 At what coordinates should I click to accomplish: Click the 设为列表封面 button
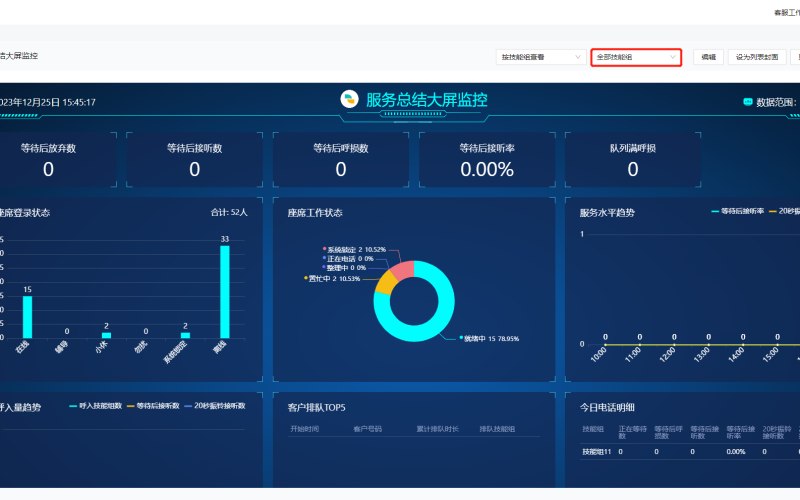757,57
